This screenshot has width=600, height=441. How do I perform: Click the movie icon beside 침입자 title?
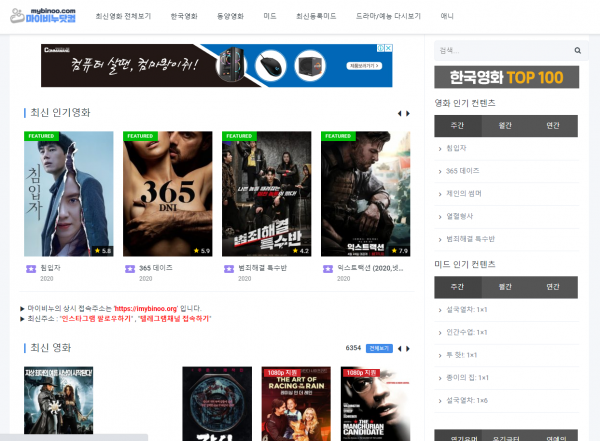pyautogui.click(x=31, y=269)
